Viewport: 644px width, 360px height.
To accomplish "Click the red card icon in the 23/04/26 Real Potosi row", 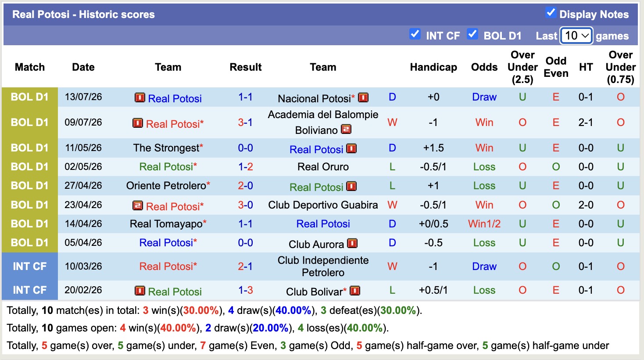I will click(x=138, y=205).
